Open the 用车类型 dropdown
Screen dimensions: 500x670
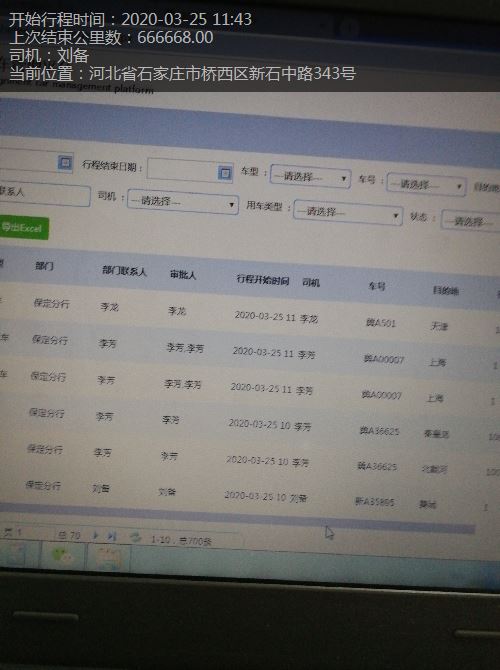pyautogui.click(x=348, y=212)
